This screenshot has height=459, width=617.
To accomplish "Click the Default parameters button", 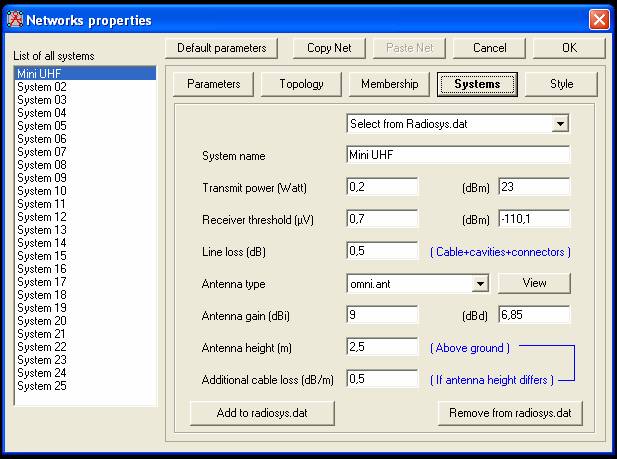I will (x=222, y=48).
